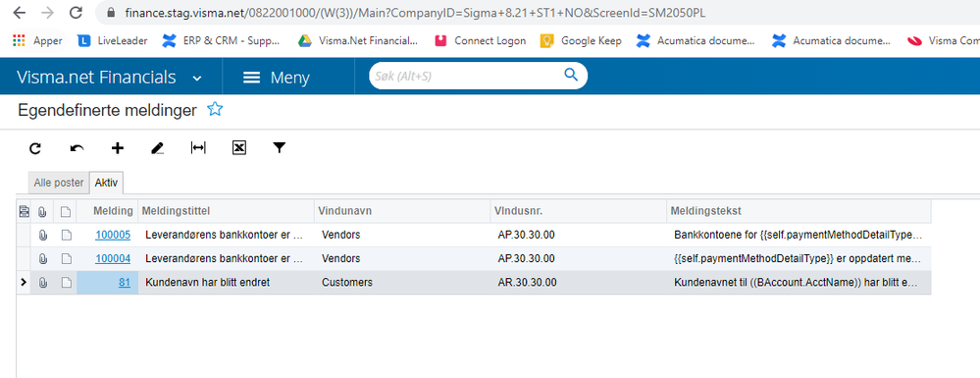Open the Meny hamburger menu
Screen dimensions: 980x378
[x=276, y=78]
